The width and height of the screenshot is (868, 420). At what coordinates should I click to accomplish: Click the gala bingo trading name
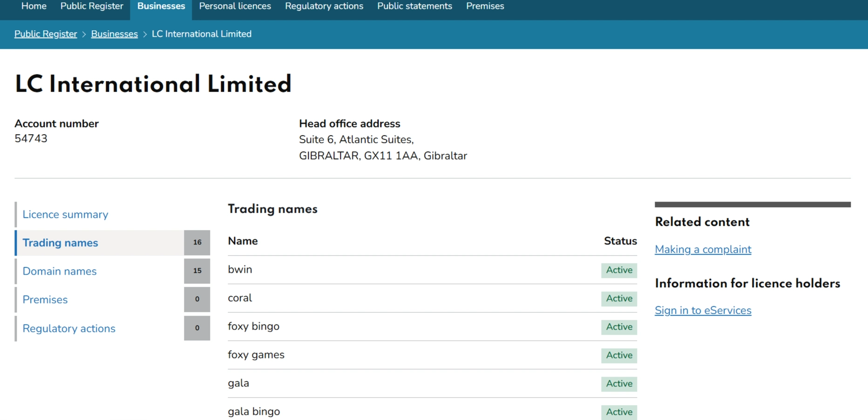pos(254,412)
